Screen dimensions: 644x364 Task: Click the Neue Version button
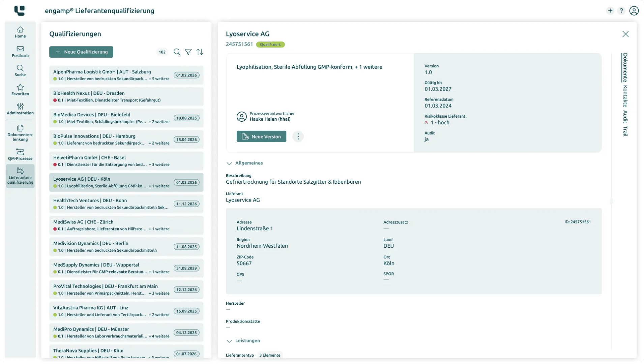(x=261, y=136)
